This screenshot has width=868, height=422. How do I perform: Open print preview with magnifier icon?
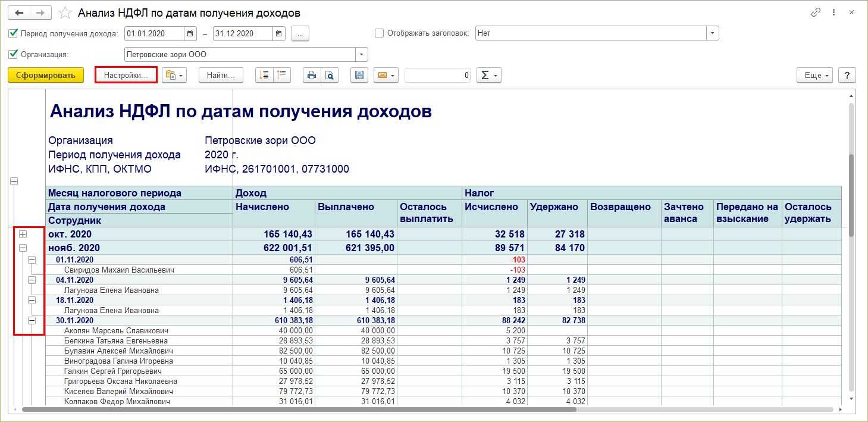click(329, 75)
